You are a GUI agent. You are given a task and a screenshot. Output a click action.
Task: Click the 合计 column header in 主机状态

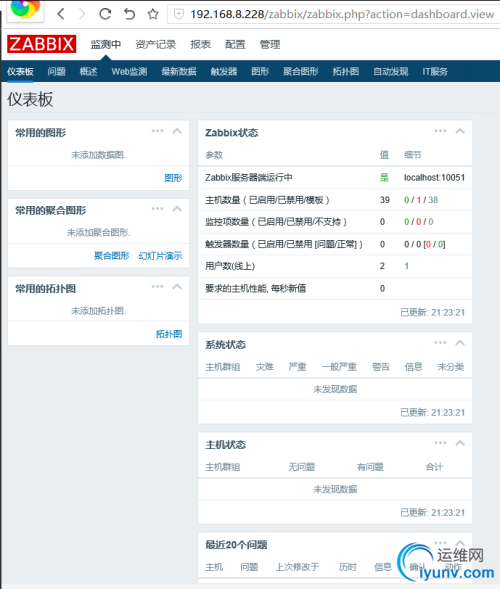pyautogui.click(x=434, y=467)
